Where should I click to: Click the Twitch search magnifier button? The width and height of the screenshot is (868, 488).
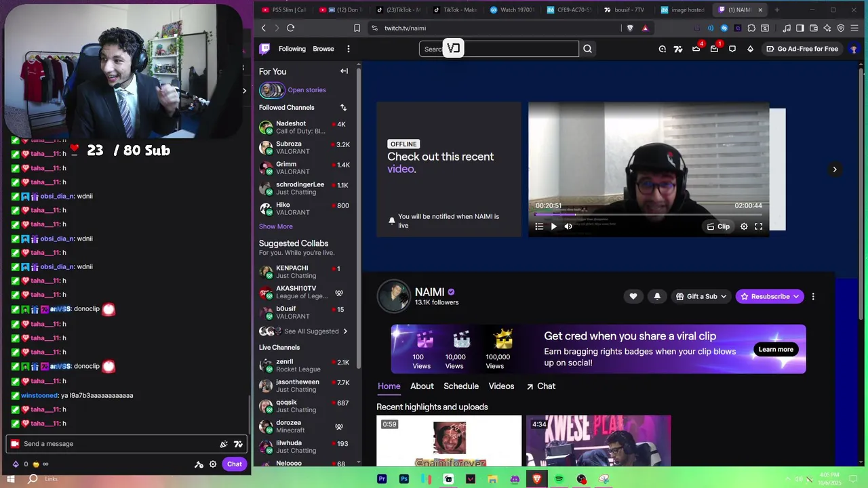pyautogui.click(x=588, y=49)
